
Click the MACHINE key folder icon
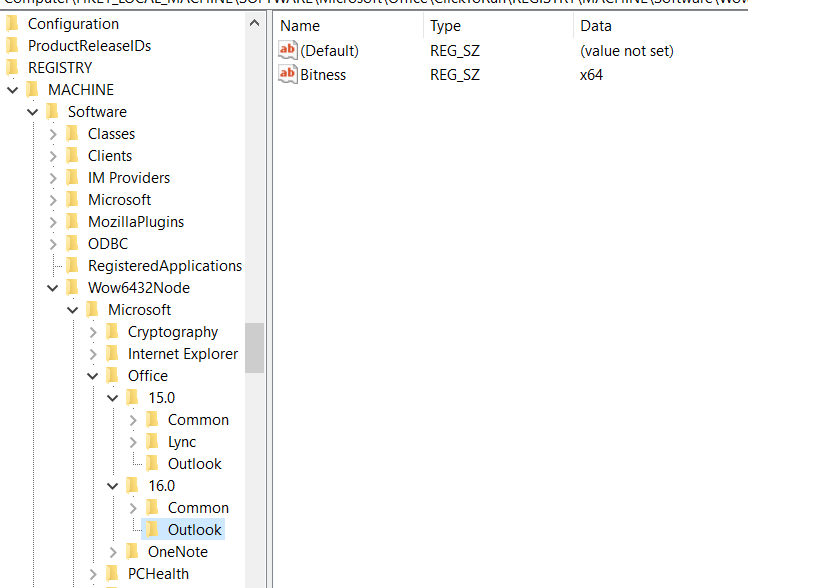click(x=33, y=90)
